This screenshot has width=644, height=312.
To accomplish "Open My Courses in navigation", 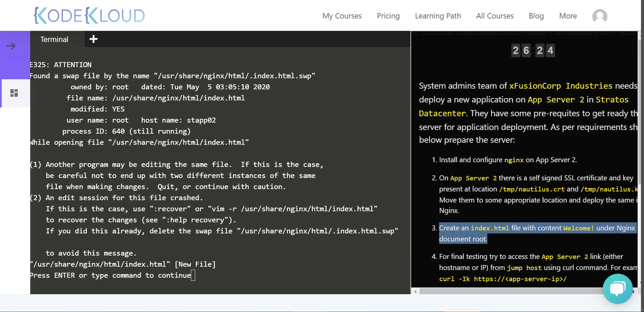I will point(342,16).
